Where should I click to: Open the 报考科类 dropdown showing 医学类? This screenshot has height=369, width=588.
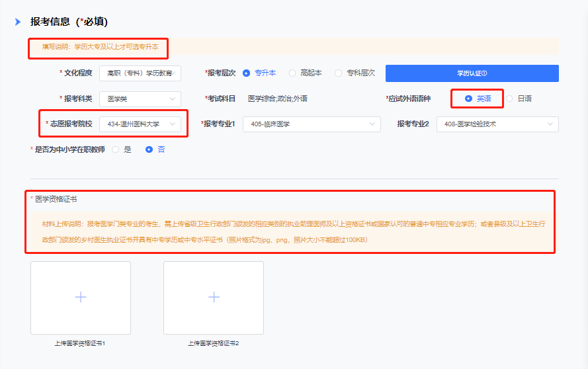pyautogui.click(x=140, y=99)
